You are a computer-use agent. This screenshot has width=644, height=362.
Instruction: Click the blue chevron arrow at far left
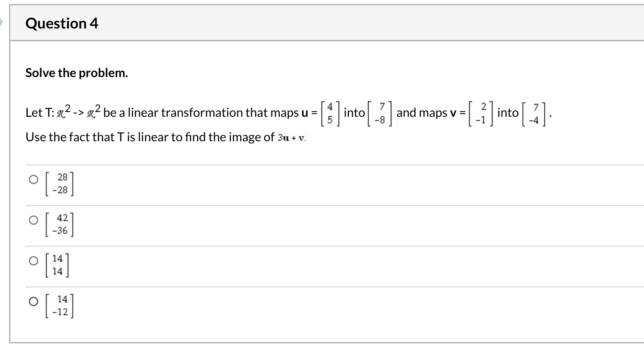point(2,23)
